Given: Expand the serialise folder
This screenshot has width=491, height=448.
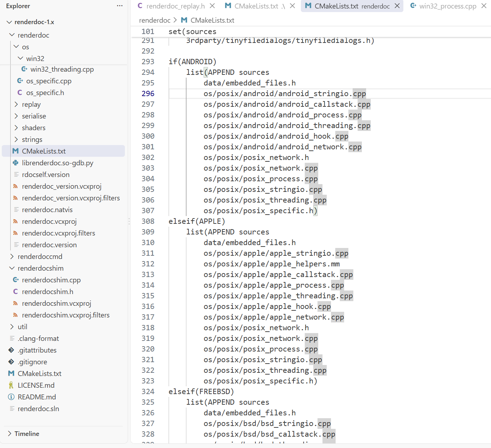Looking at the screenshot, I should (16, 116).
